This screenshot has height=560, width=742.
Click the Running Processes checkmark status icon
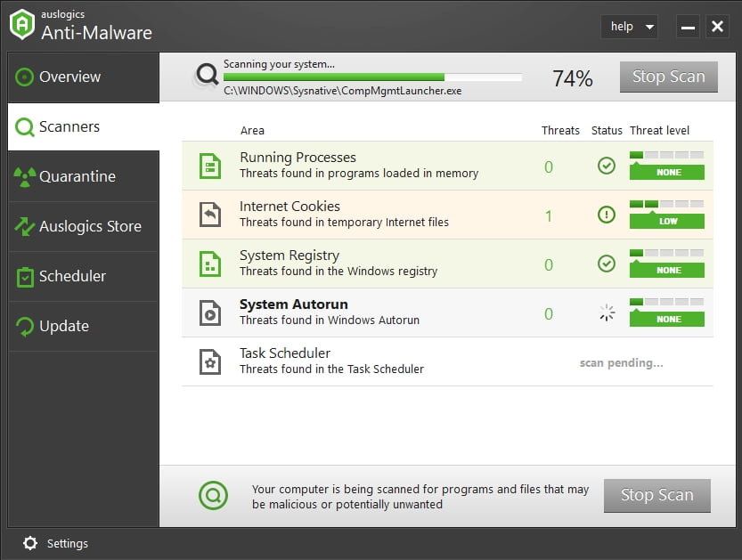click(607, 166)
